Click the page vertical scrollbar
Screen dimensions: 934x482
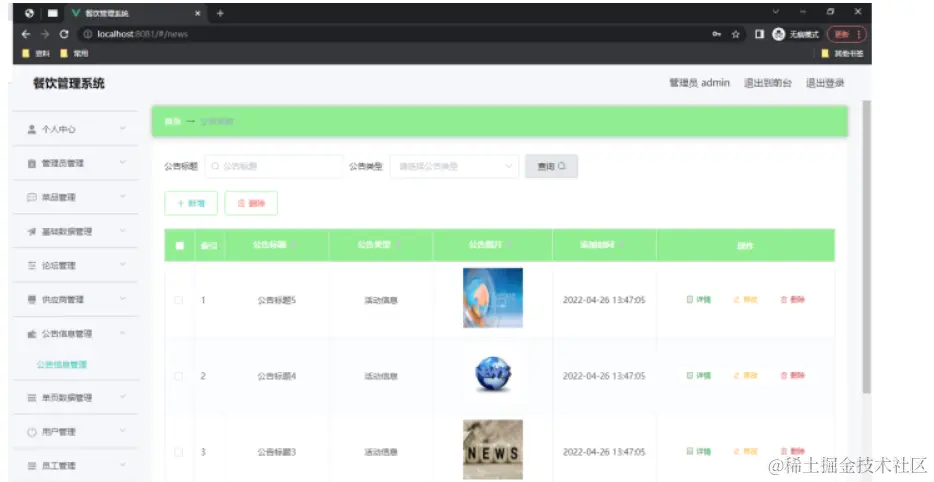[867, 247]
